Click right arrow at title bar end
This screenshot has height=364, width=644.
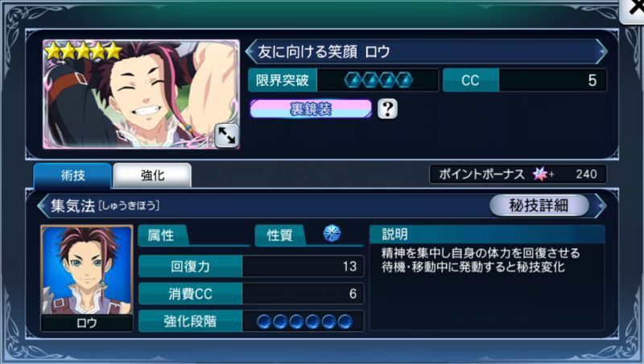click(602, 52)
